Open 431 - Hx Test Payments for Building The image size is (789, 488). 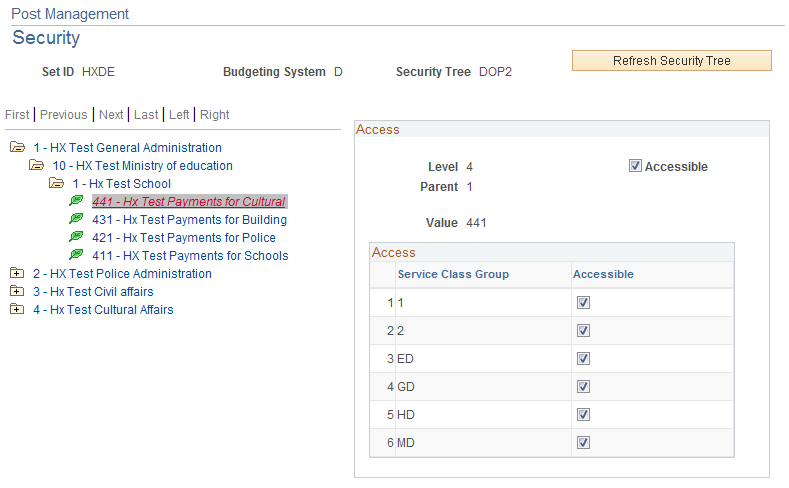[189, 220]
